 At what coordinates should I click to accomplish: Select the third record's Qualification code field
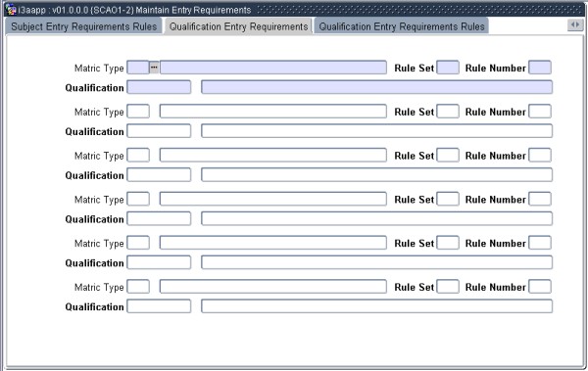tap(159, 175)
